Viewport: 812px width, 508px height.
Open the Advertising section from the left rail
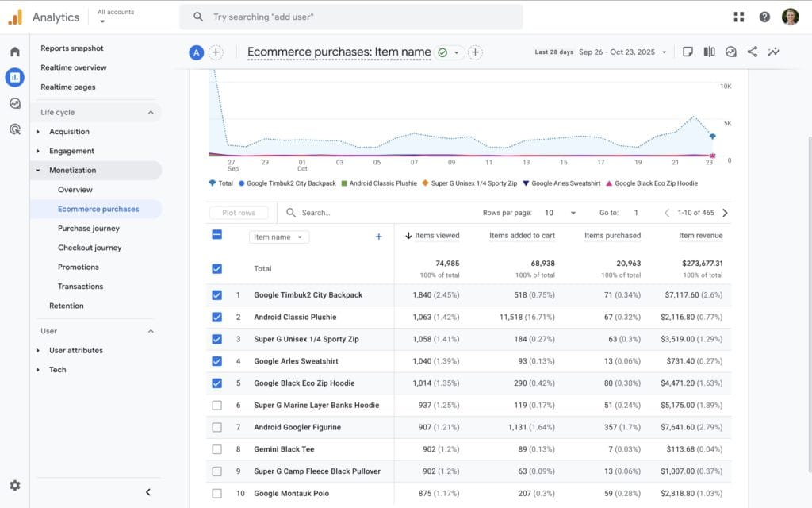(13, 129)
